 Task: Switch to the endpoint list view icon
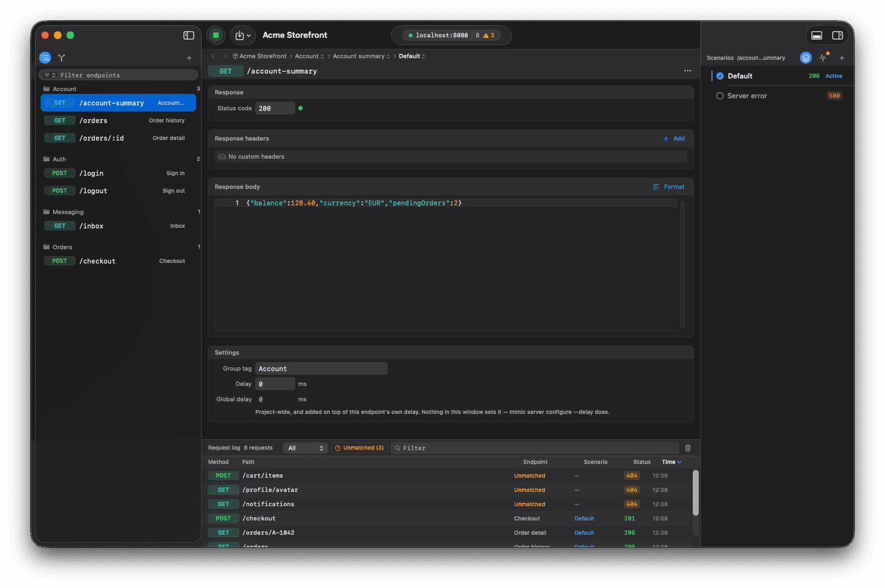(x=45, y=58)
